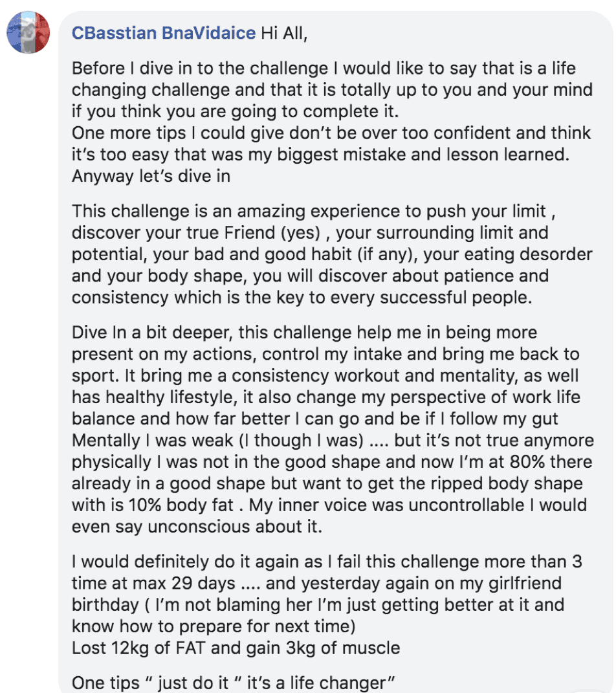Click the line mentioning "80% there"
Screen dimensions: 616x693
332,462
